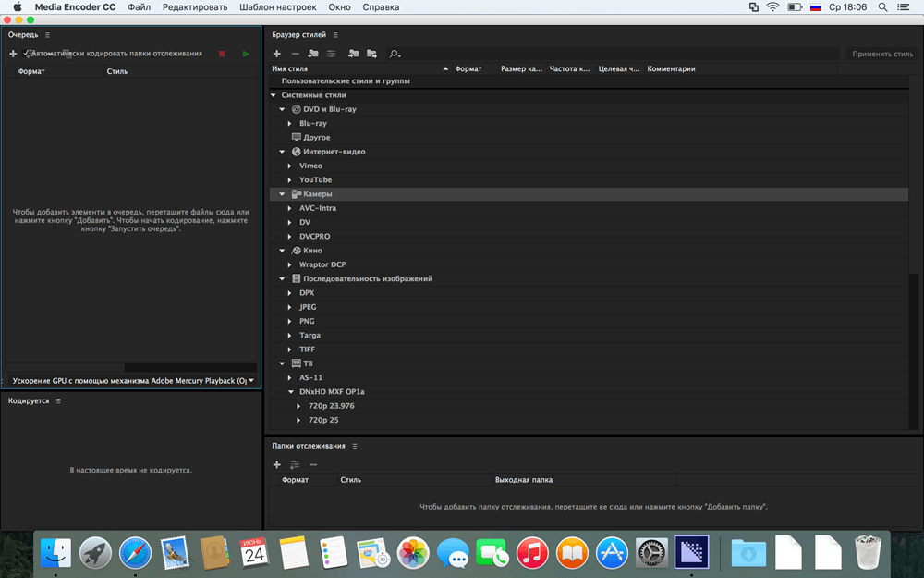Launch Media Encoder icon in the Dock
The image size is (924, 578).
coord(691,553)
